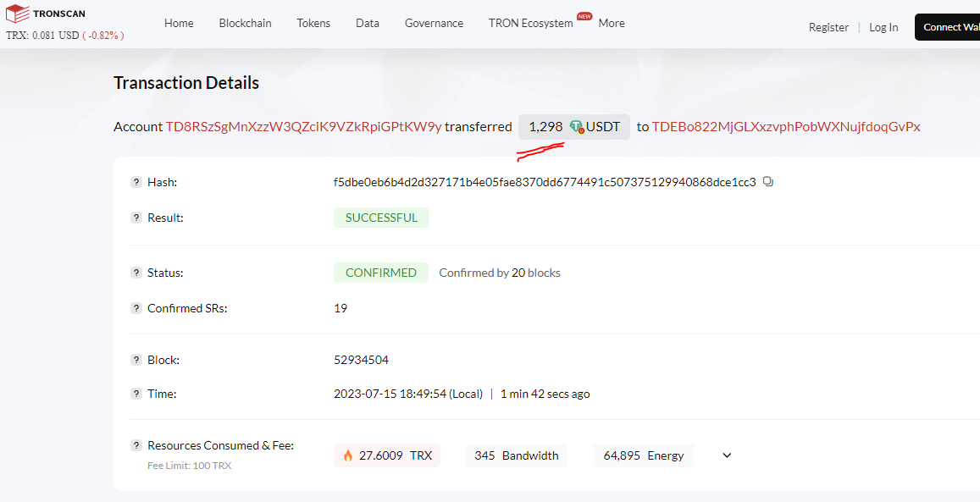Click the block number 52934504
This screenshot has width=980, height=502.
[361, 361]
